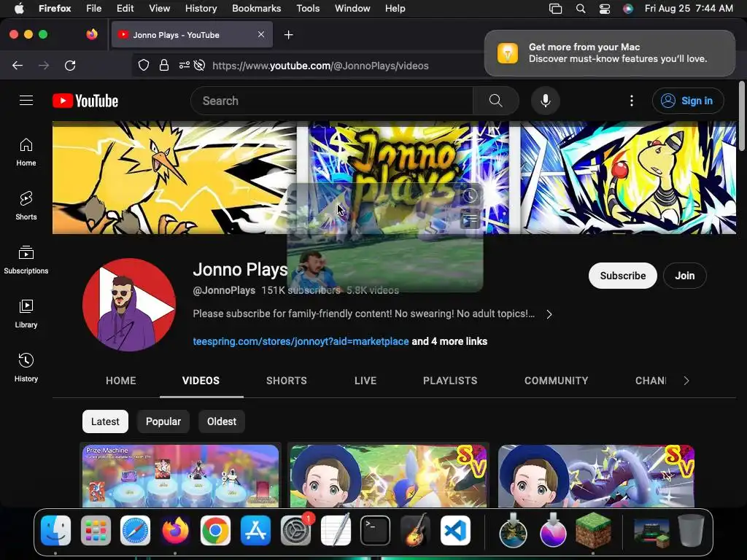
Task: Select the Latest filter chip
Action: [x=105, y=421]
